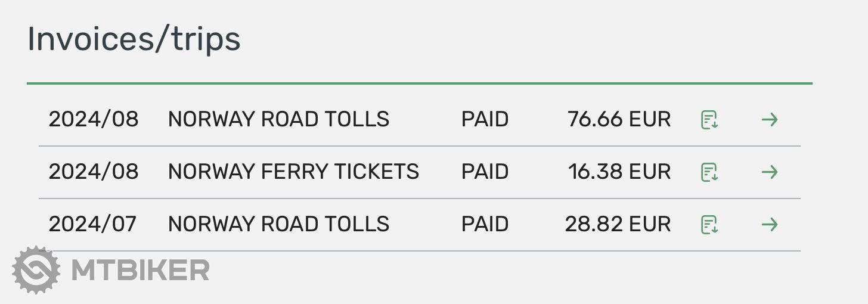This screenshot has height=304, width=868.
Task: Click PAID status in 28.82 EUR row
Action: click(x=485, y=224)
